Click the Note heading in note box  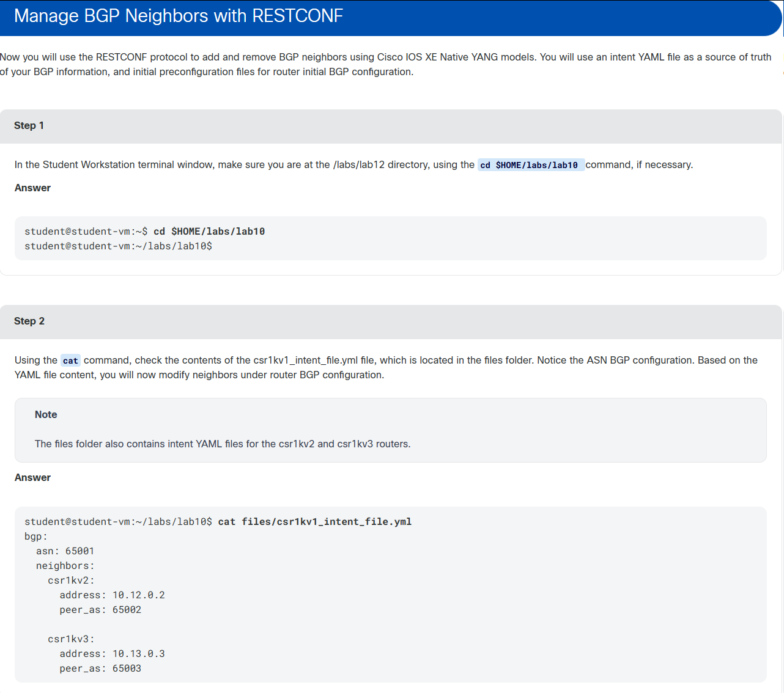pos(46,414)
